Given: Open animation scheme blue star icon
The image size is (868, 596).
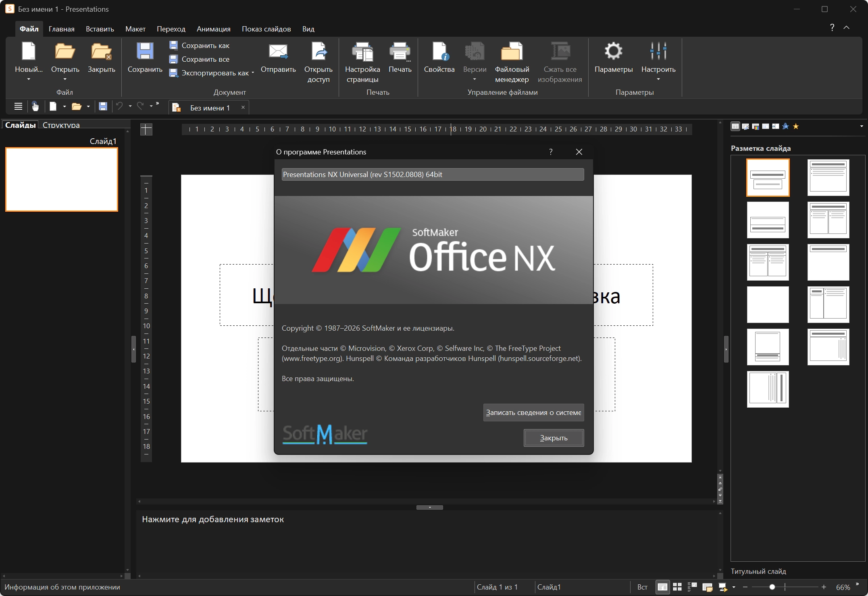Looking at the screenshot, I should [x=786, y=127].
